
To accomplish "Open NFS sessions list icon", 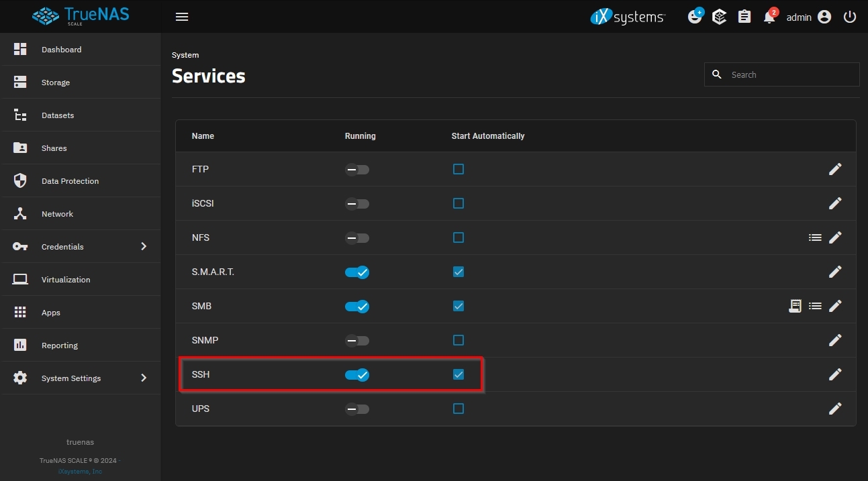I will point(815,237).
